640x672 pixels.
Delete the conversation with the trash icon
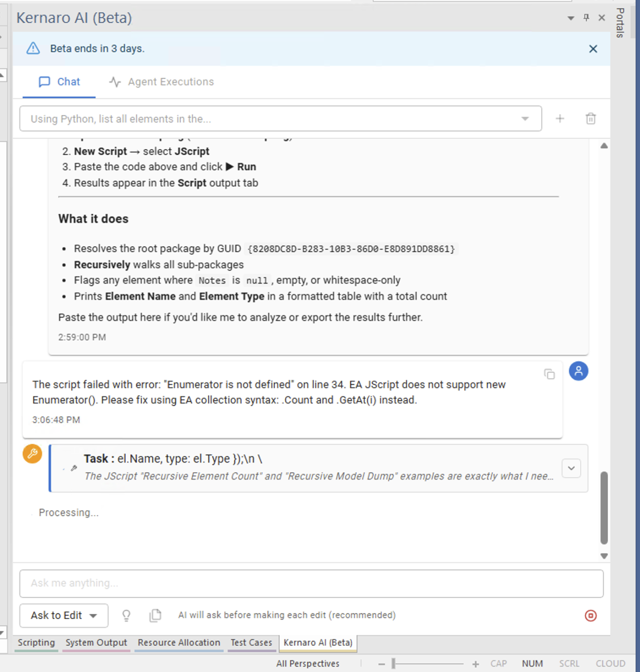coord(591,119)
